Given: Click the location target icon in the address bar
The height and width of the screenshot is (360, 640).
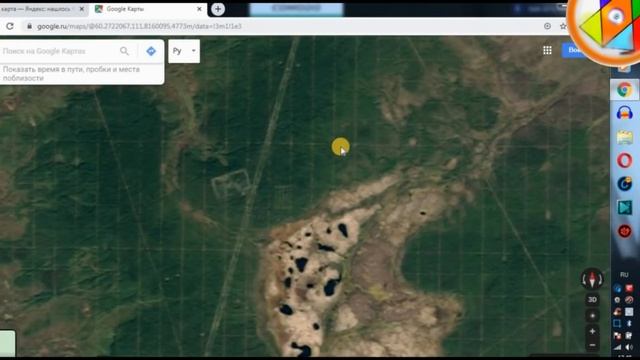Looking at the screenshot, I should click(x=547, y=26).
